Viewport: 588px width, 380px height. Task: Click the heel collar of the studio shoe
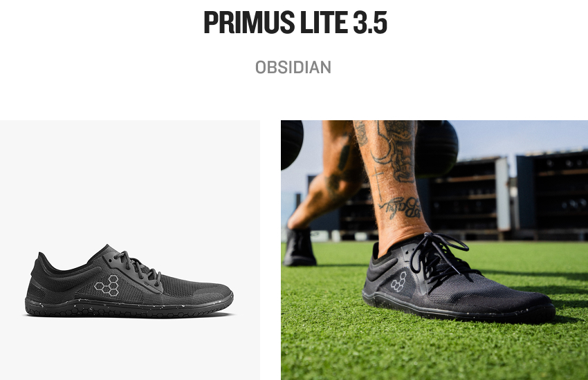42,266
